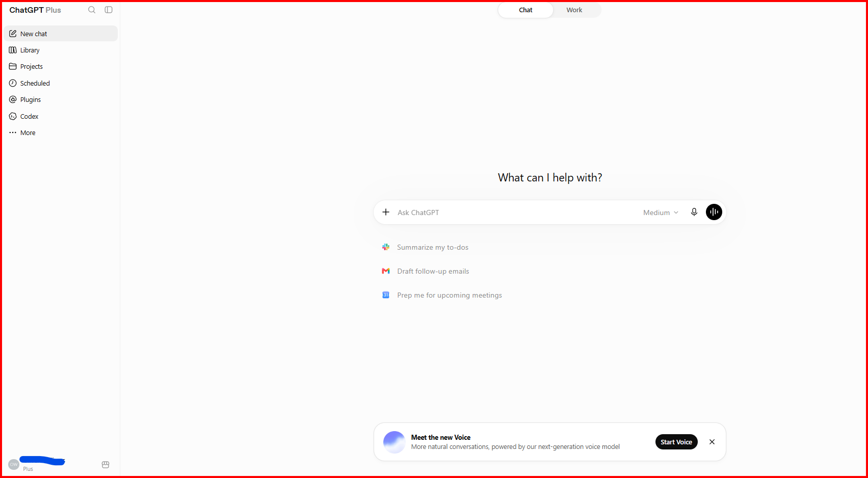Collapse the sidebar with the panel icon

click(109, 10)
